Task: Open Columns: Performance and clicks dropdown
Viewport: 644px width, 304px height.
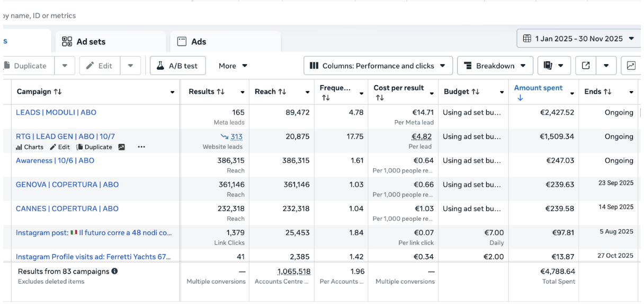Action: 378,66
